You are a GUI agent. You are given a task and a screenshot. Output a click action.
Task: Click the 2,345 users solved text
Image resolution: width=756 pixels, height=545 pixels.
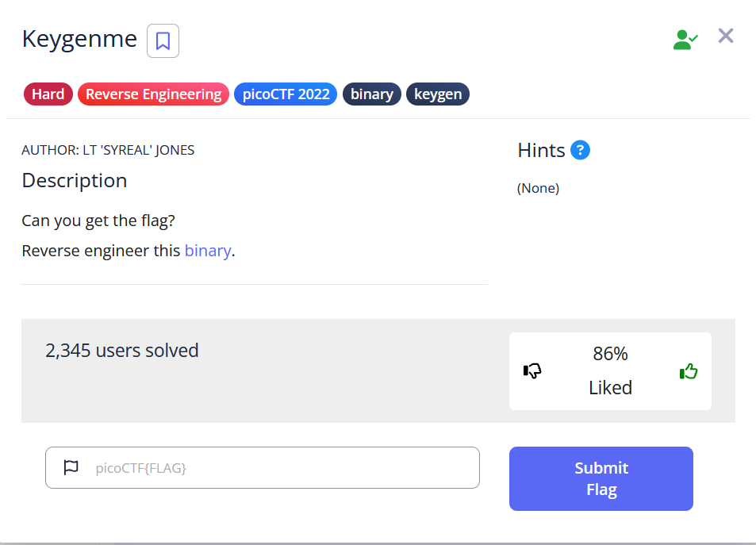tap(122, 350)
